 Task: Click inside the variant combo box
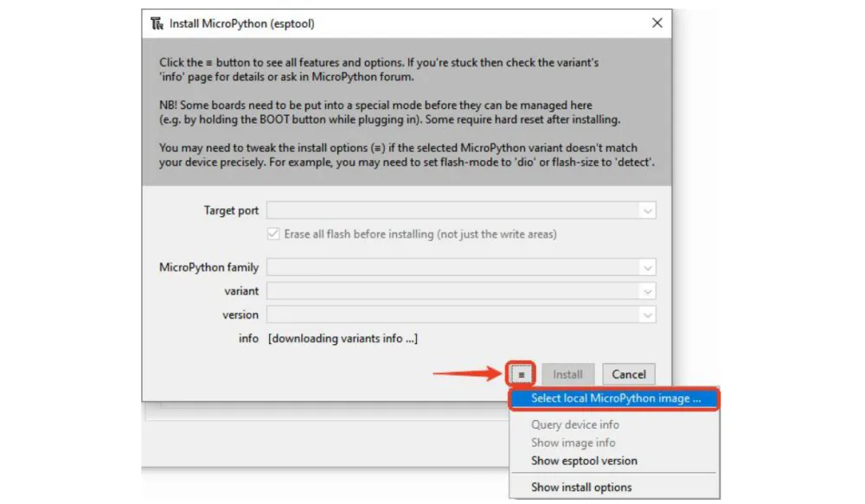(461, 291)
